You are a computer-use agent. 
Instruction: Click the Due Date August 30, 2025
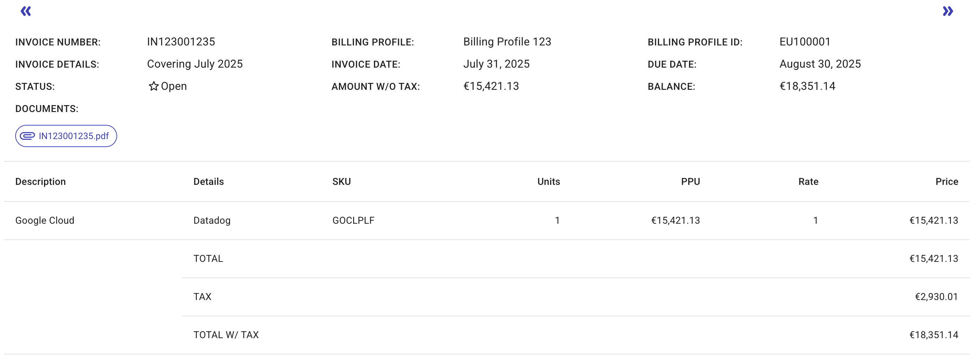[820, 64]
